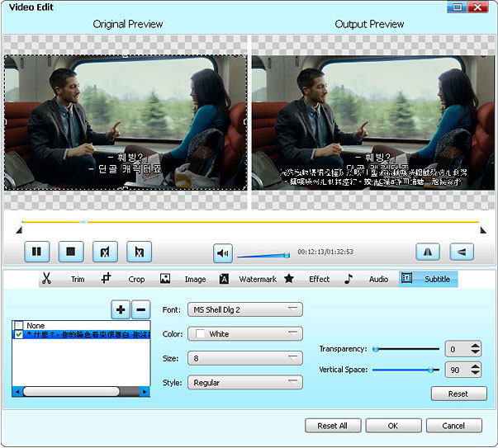Click the Original Preview video frame
498x448 pixels.
[x=126, y=122]
